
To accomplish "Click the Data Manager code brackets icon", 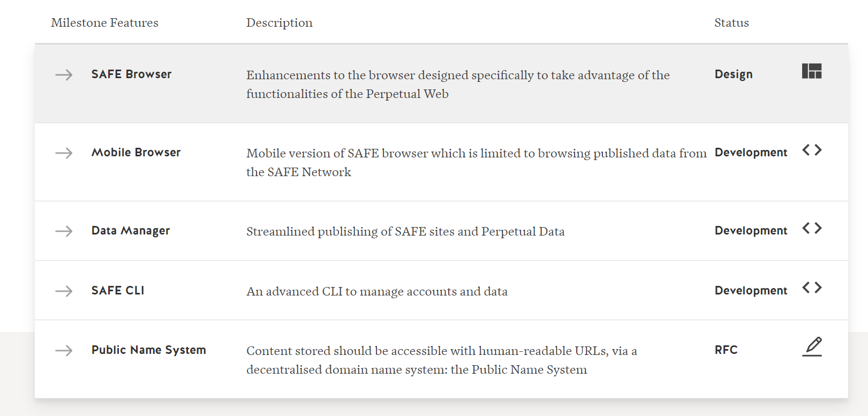I will click(x=812, y=229).
